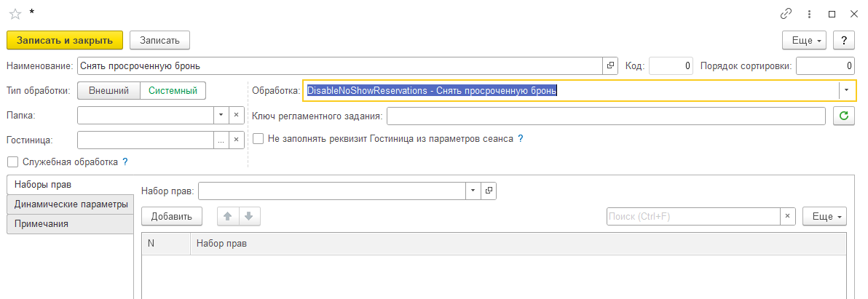
Task: Click Добавить to add a rights set
Action: 172,216
